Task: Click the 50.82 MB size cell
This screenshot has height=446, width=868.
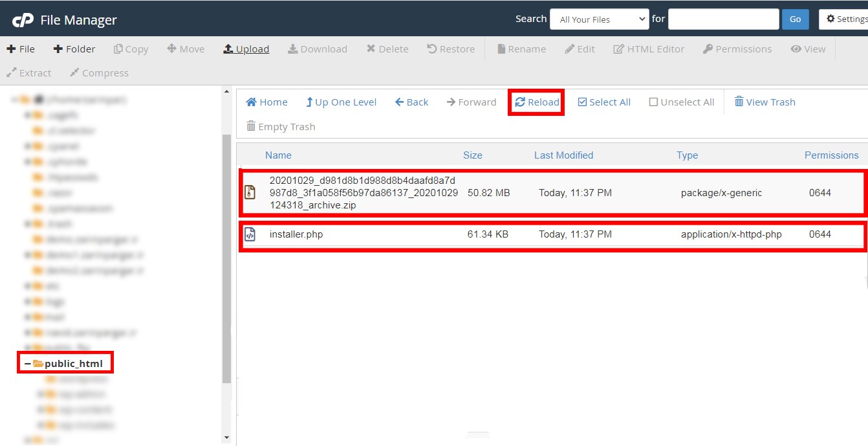Action: click(x=488, y=193)
